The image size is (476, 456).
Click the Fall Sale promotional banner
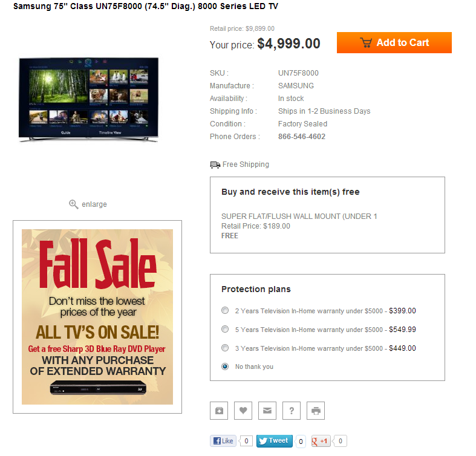pyautogui.click(x=97, y=317)
